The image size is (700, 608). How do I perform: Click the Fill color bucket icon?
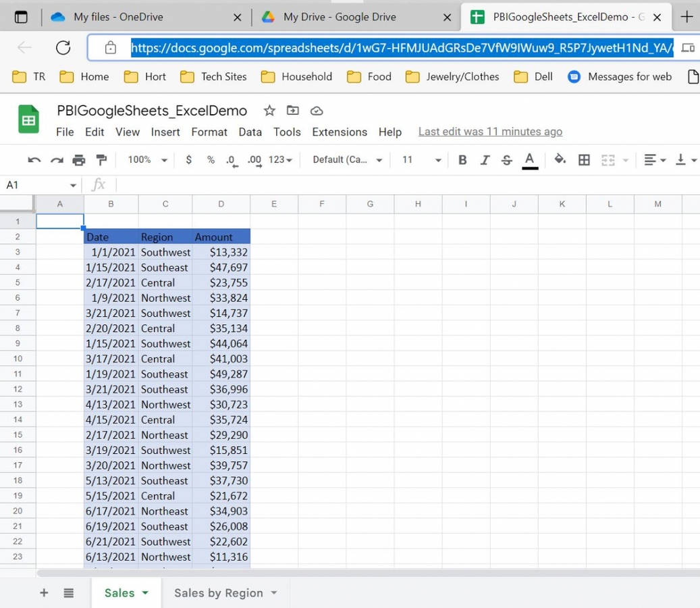tap(559, 159)
